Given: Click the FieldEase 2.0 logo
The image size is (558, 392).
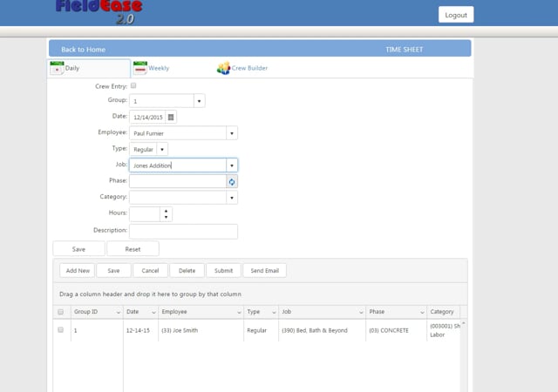Looking at the screenshot, I should 99,11.
